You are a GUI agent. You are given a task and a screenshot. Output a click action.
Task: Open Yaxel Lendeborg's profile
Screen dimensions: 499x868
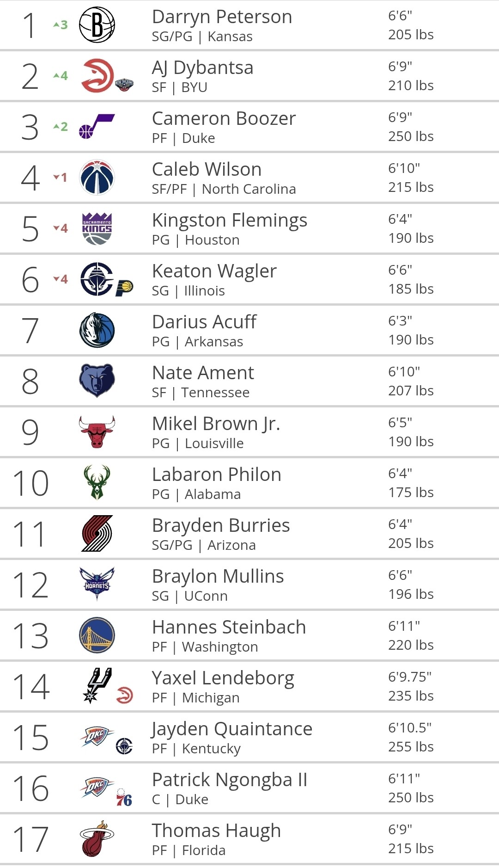click(223, 678)
